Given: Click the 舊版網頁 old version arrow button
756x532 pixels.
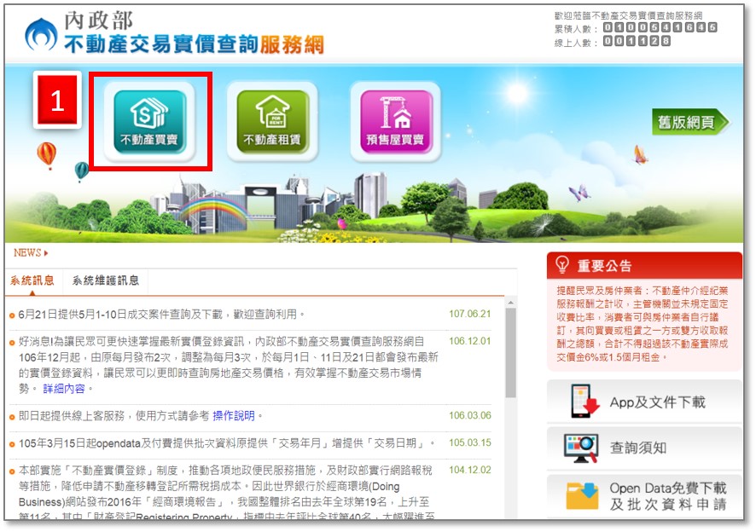Looking at the screenshot, I should (690, 122).
